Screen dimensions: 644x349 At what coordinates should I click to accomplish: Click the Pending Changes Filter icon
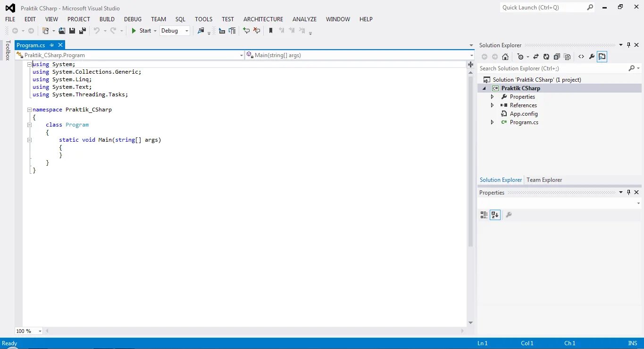coord(520,57)
